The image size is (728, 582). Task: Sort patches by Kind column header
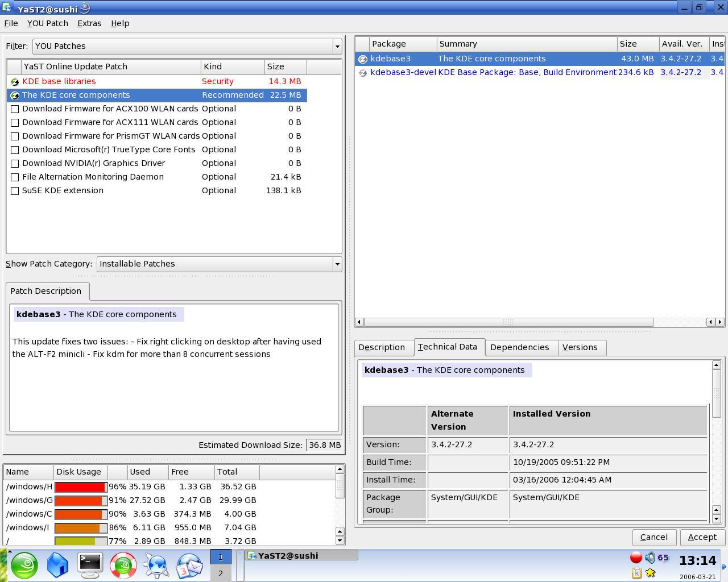(233, 66)
